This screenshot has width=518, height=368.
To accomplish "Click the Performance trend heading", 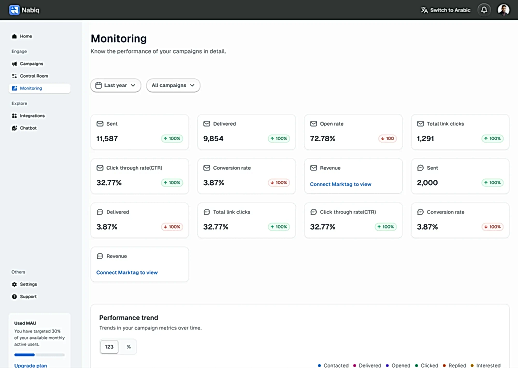I will 129,318.
